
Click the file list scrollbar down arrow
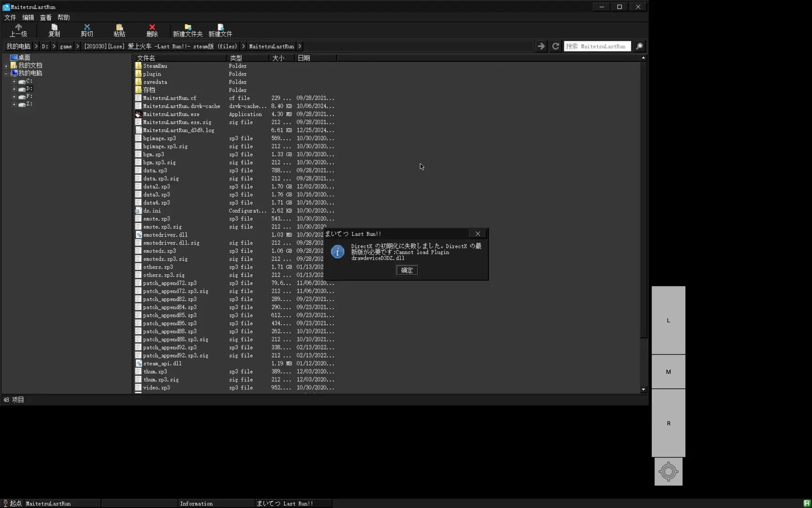coord(643,389)
